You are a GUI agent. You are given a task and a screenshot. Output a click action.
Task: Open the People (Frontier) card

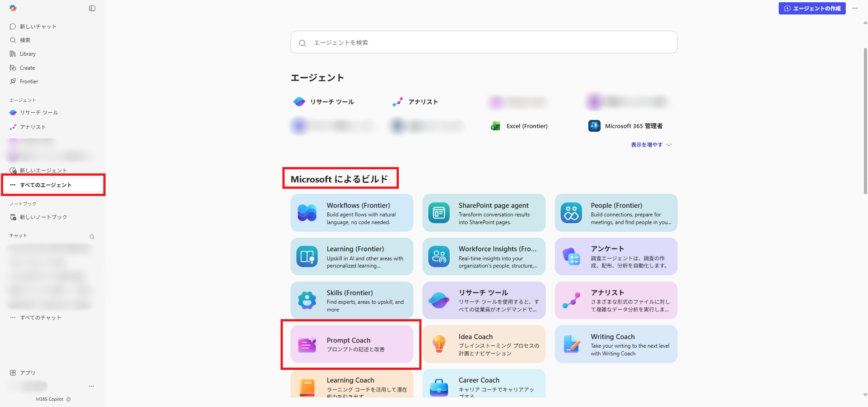pos(616,213)
